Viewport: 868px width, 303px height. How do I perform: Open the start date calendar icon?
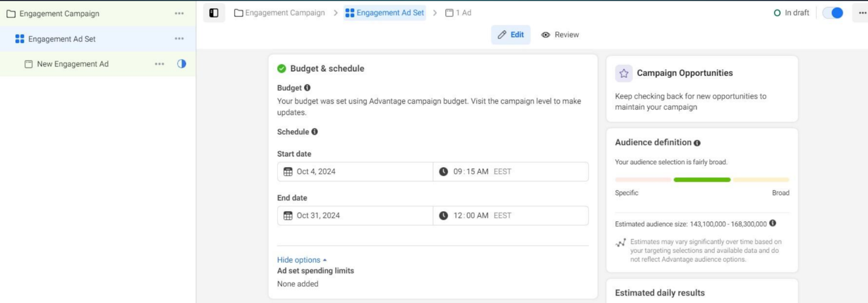tap(288, 172)
